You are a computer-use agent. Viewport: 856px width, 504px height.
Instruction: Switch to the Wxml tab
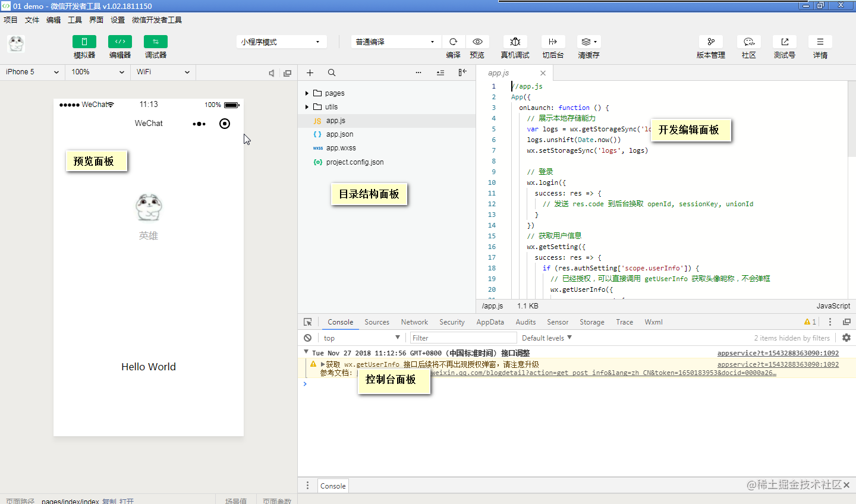[653, 322]
